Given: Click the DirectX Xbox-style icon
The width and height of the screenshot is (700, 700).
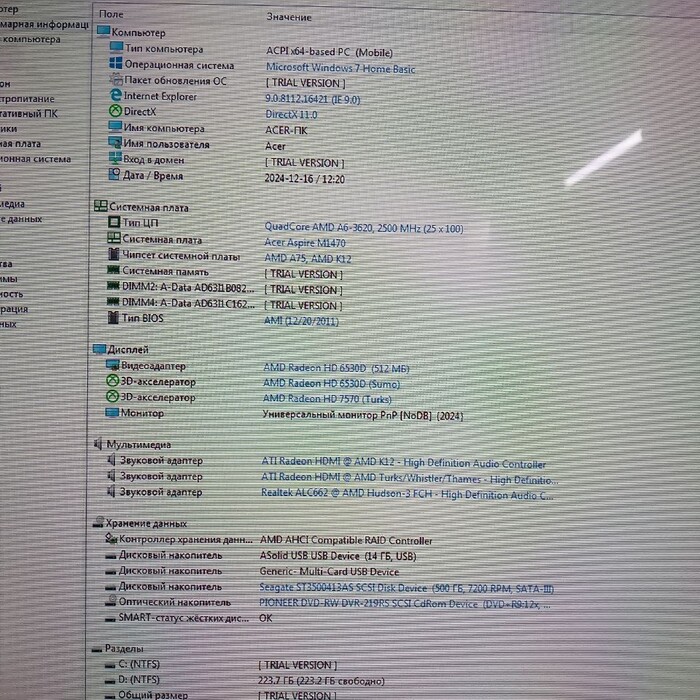Looking at the screenshot, I should click(x=115, y=110).
